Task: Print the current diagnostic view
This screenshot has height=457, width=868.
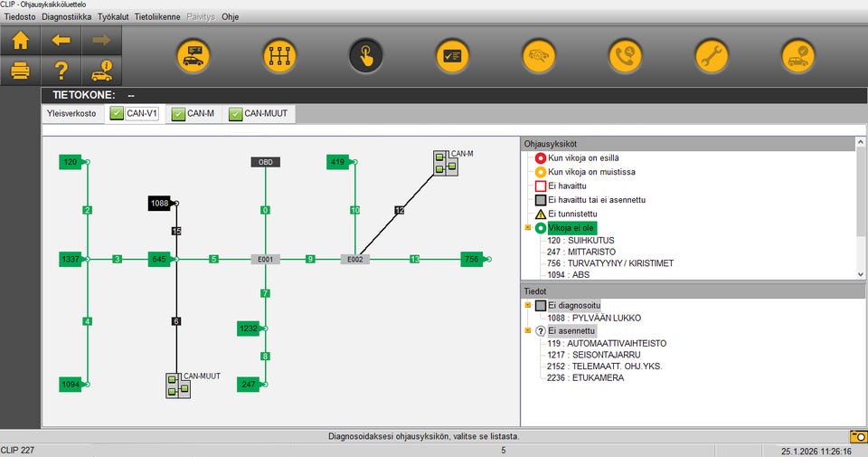Action: (21, 71)
